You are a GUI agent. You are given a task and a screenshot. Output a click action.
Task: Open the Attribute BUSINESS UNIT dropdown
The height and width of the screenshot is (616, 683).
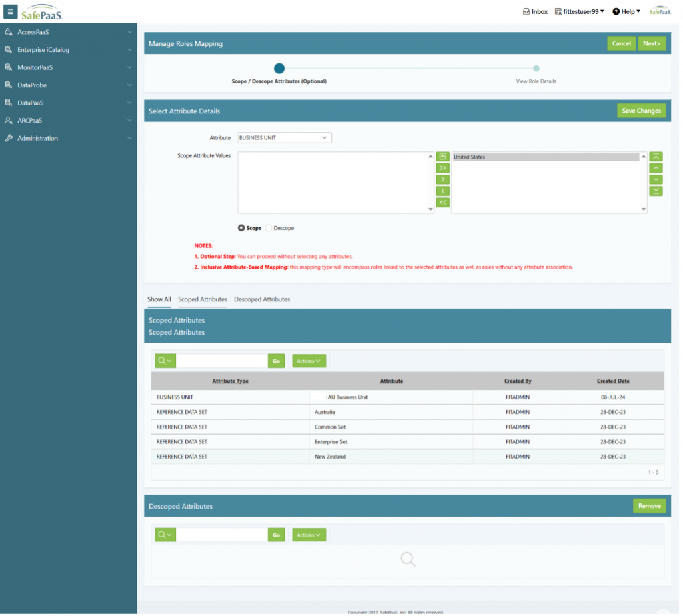(285, 138)
